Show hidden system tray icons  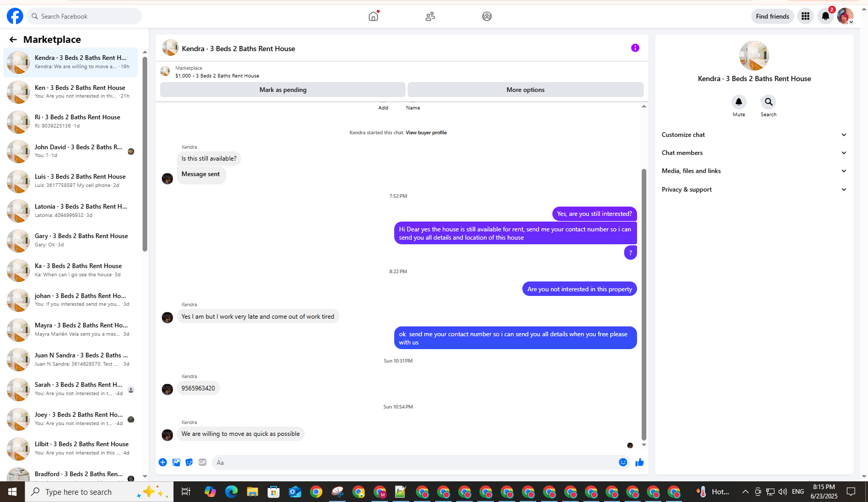coord(745,492)
